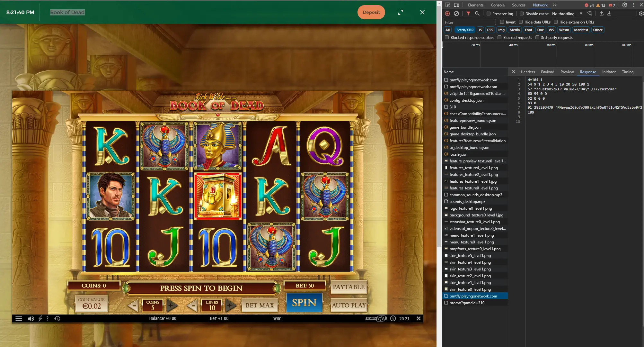Expand more DevTools tabs chevron

[555, 5]
